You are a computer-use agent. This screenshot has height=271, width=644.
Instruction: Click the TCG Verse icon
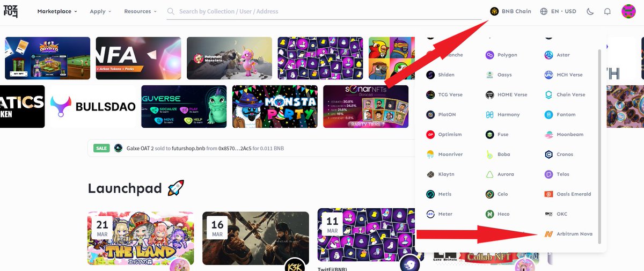coord(430,94)
